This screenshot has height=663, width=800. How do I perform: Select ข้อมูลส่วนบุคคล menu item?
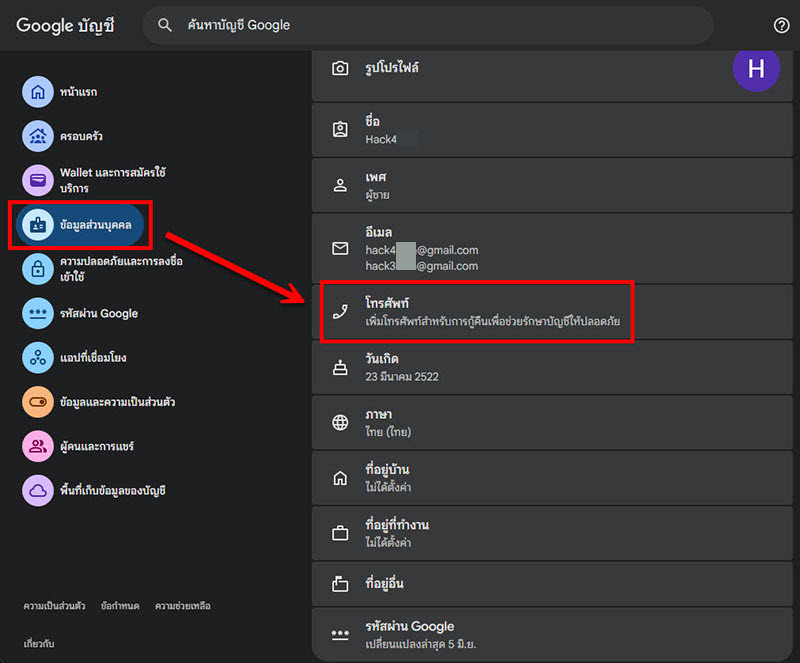(80, 225)
